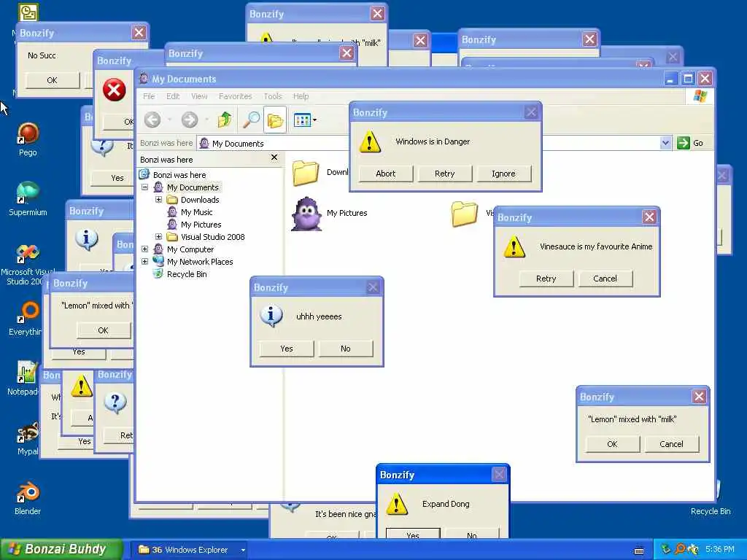Click the keyboard icon on the taskbar
Image resolution: width=747 pixels, height=560 pixels.
[x=639, y=550]
